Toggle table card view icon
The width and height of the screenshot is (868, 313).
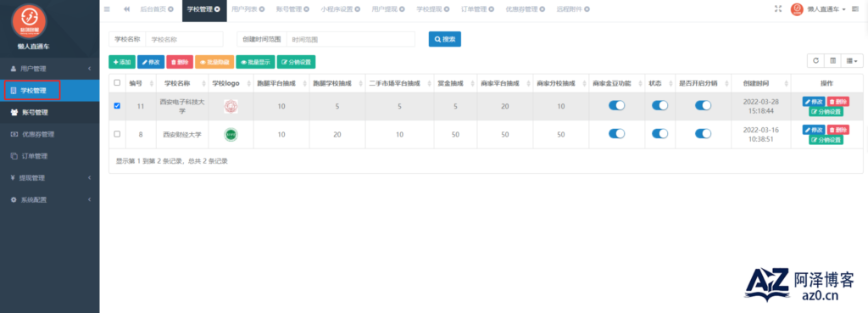[832, 61]
